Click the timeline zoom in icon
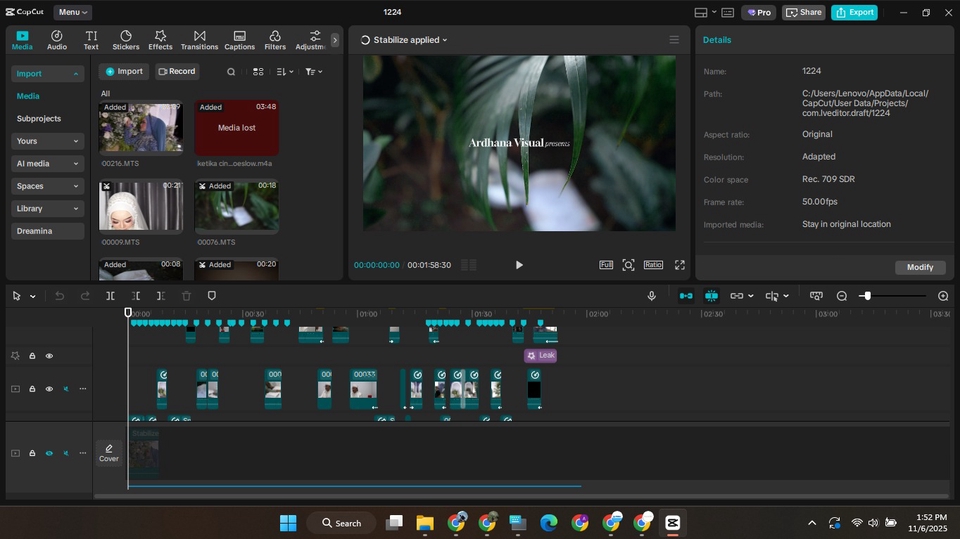The width and height of the screenshot is (960, 539). pyautogui.click(x=943, y=296)
